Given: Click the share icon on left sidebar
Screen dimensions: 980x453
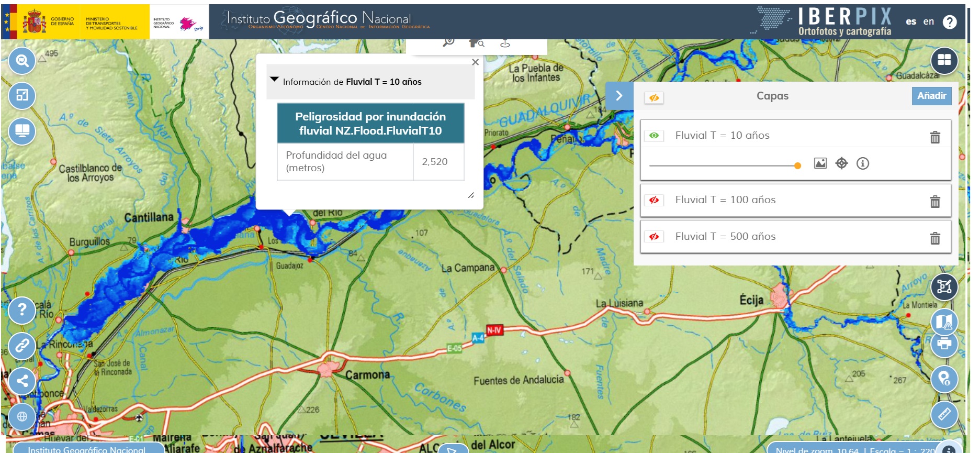Looking at the screenshot, I should (x=22, y=381).
